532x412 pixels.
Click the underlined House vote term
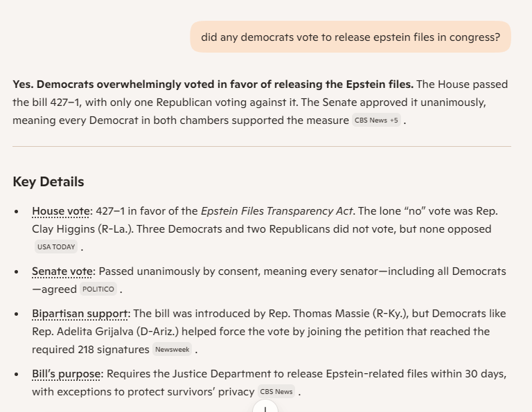(61, 211)
